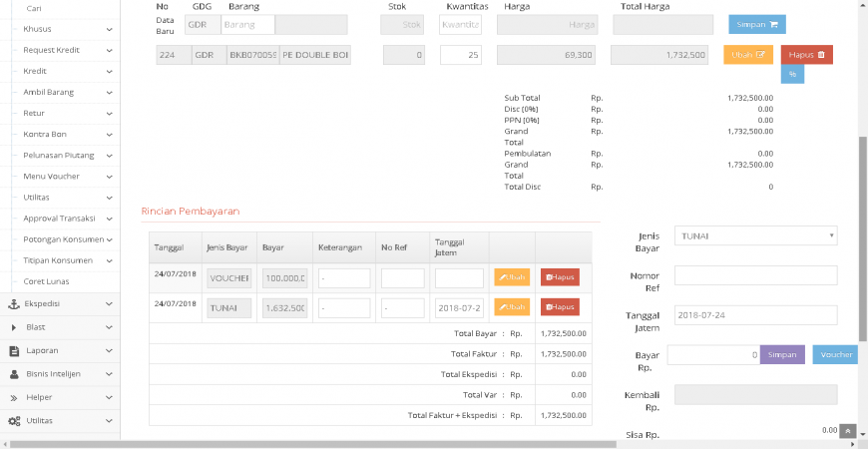
Task: Click the Voucher button beside Bayar
Action: (835, 354)
